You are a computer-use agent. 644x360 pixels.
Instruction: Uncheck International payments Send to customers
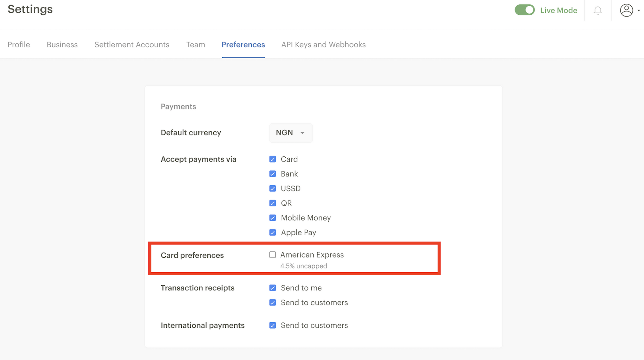[273, 325]
